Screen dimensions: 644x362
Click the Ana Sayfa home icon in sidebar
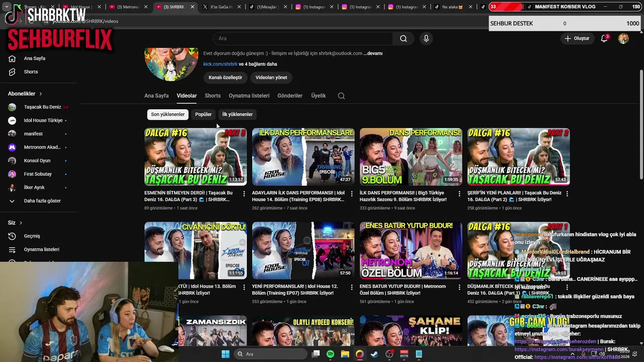click(12, 58)
